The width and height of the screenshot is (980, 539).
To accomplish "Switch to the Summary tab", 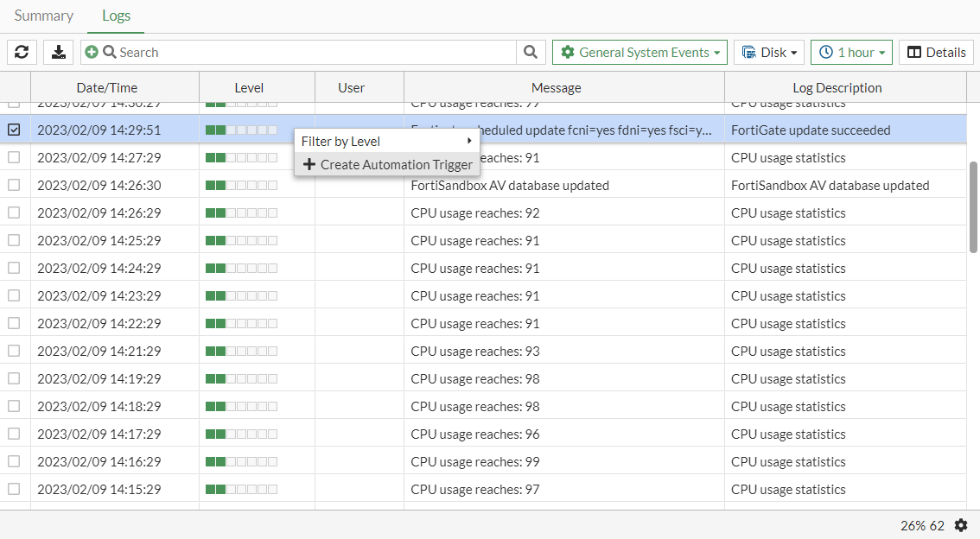I will point(43,16).
